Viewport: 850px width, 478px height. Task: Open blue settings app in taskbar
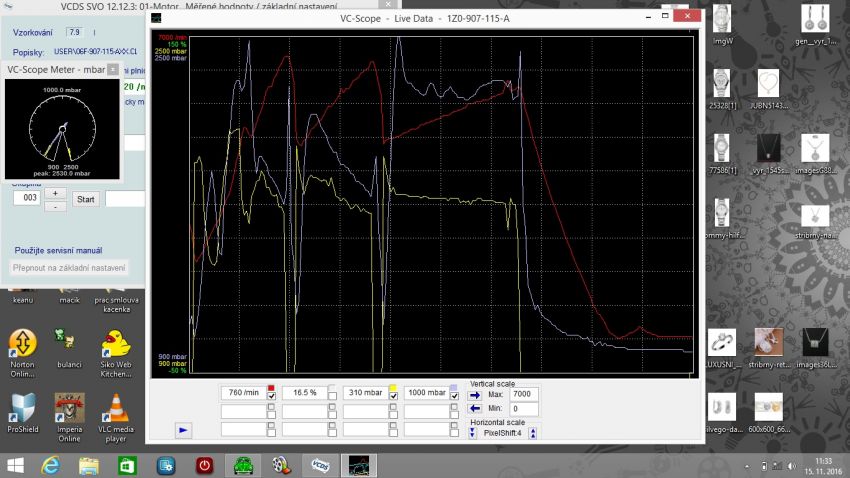point(166,466)
